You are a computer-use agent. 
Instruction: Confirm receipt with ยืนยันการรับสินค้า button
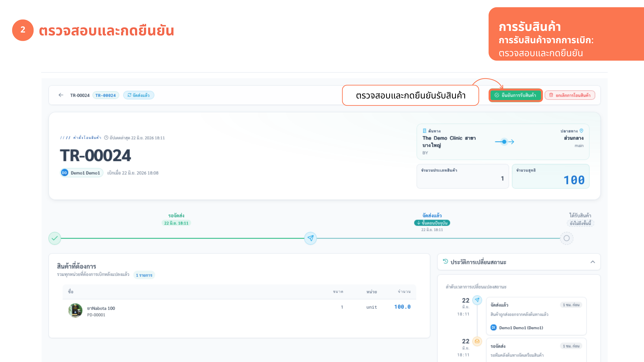click(x=516, y=95)
